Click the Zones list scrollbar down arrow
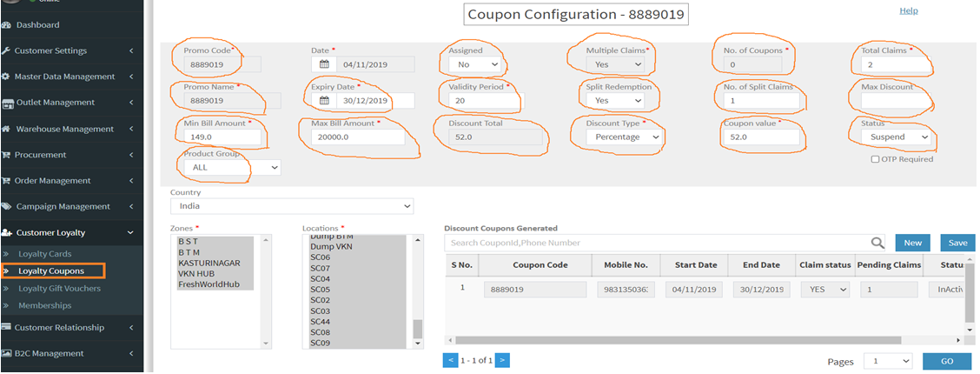Viewport: 980px width, 374px height. pyautogui.click(x=266, y=344)
